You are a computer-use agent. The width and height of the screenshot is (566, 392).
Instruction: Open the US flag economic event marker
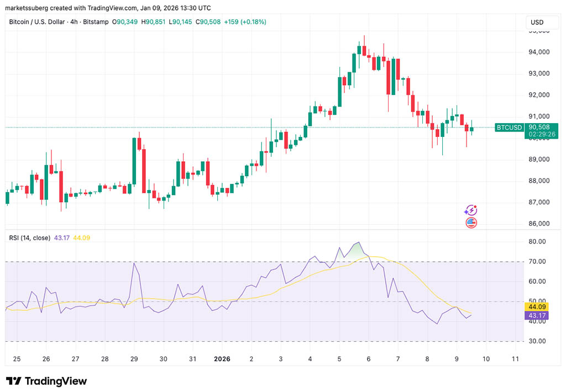point(471,223)
